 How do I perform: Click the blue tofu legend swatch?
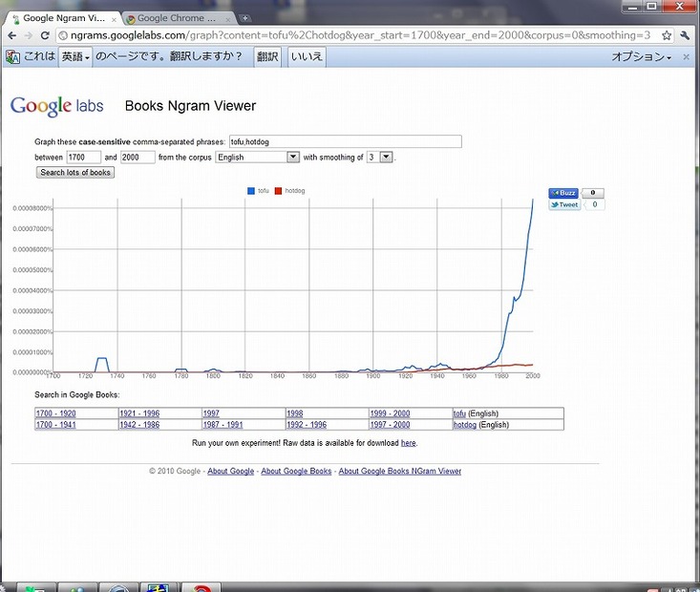[x=251, y=191]
